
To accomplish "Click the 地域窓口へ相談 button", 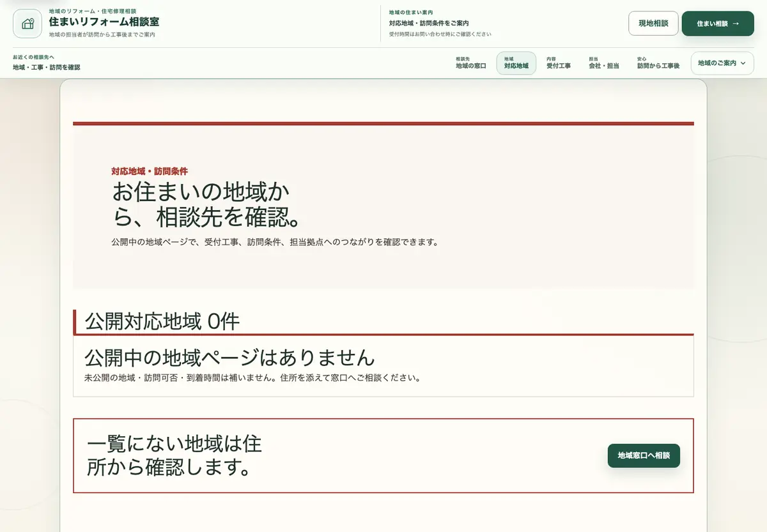I will point(644,455).
